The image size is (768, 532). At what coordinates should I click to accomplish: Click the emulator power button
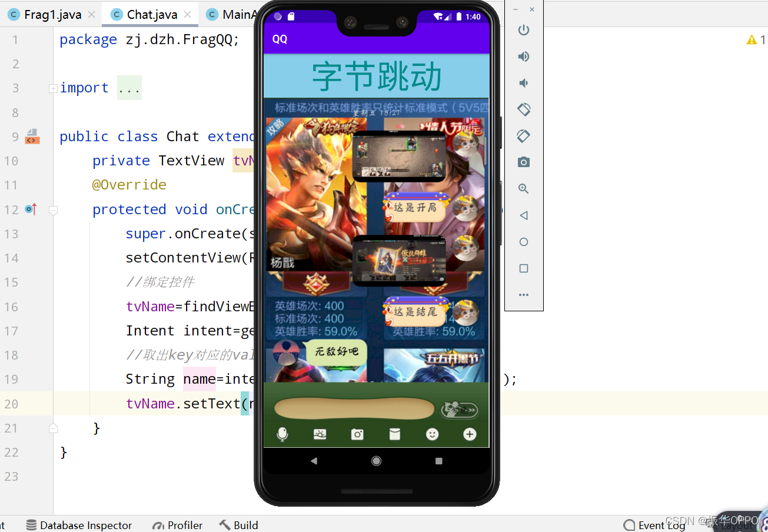pos(524,30)
